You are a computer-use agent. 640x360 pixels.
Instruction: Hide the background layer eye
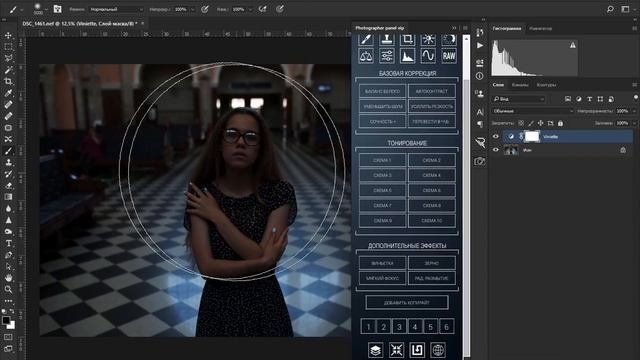[496, 150]
